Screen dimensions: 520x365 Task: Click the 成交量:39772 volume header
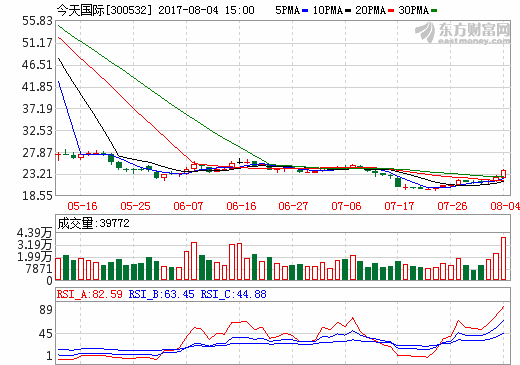[x=93, y=223]
